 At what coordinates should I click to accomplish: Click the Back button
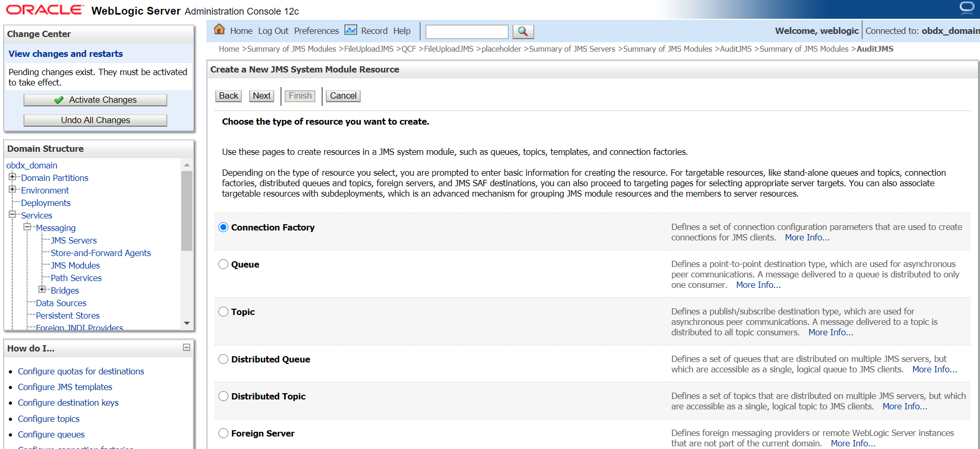click(228, 96)
